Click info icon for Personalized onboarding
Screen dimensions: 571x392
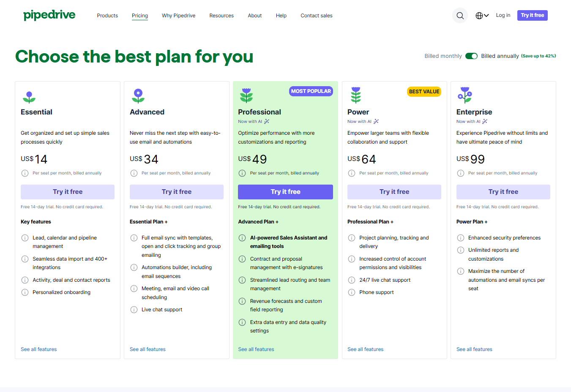point(25,292)
